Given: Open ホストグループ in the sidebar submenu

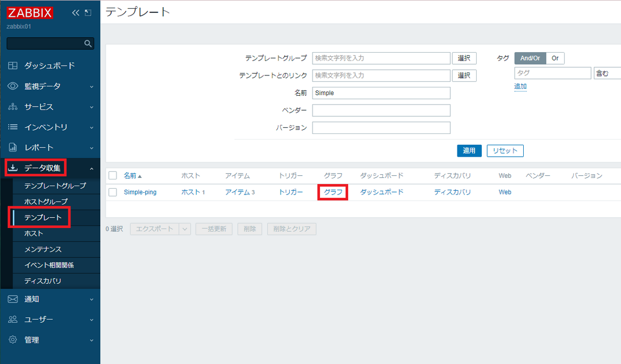Looking at the screenshot, I should (x=46, y=201).
